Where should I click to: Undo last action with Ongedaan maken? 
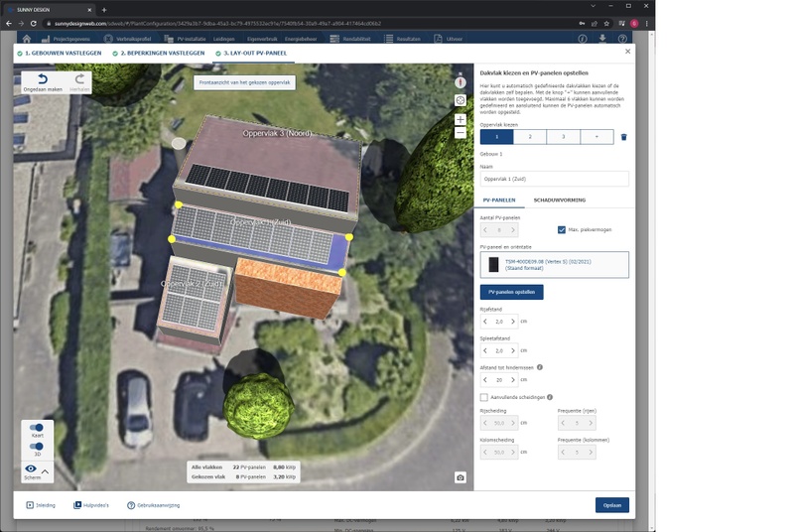coord(43,82)
